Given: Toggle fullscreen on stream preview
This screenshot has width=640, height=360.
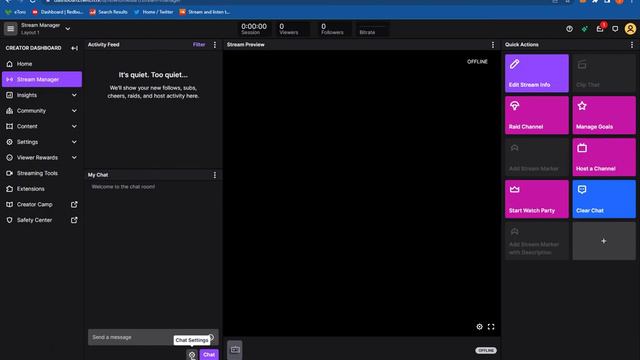Looking at the screenshot, I should (491, 327).
